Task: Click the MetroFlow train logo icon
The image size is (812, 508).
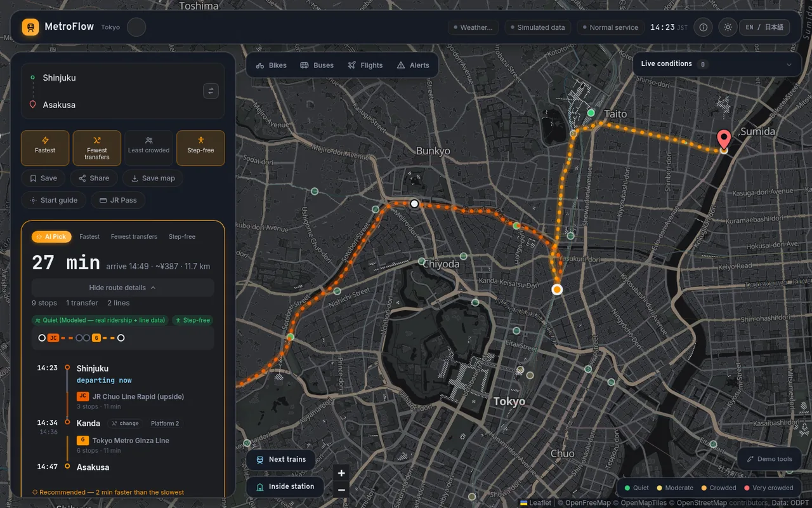Action: click(x=30, y=27)
